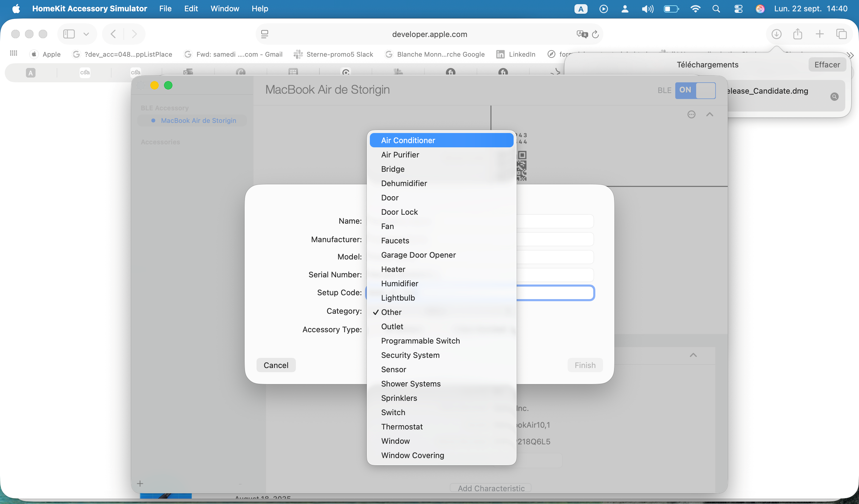The image size is (859, 504).
Task: Open the LinkedIn favorites bookmark
Action: [516, 54]
